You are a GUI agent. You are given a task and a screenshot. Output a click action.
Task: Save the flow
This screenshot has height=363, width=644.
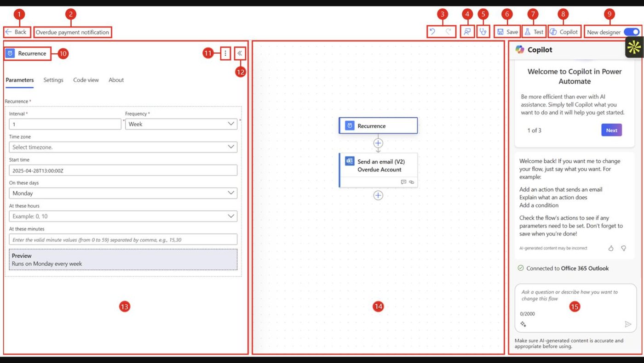click(507, 32)
